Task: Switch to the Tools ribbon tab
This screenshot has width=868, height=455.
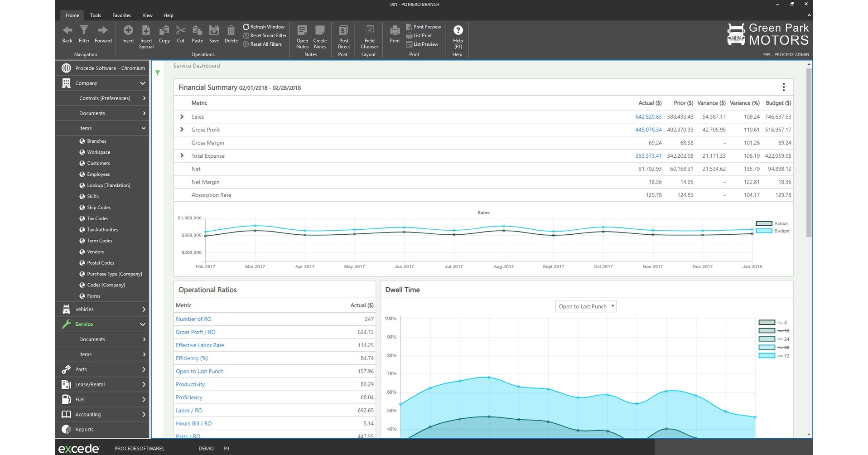Action: click(x=95, y=15)
